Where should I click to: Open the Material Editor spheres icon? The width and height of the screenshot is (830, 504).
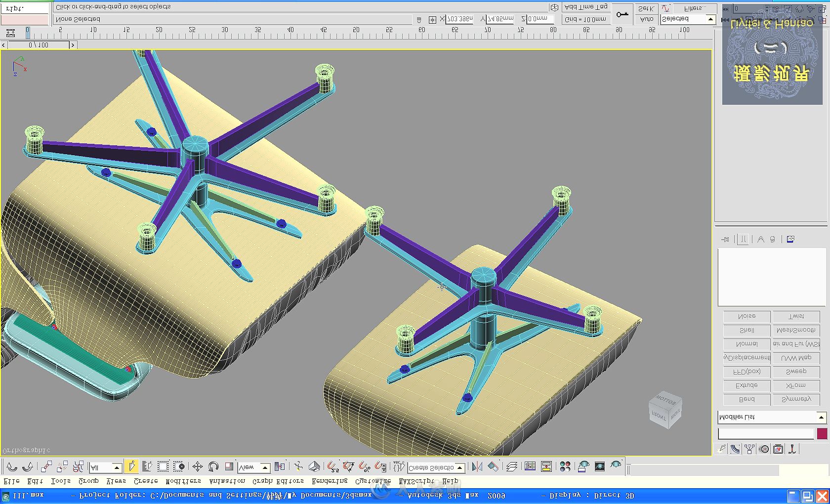pos(565,466)
